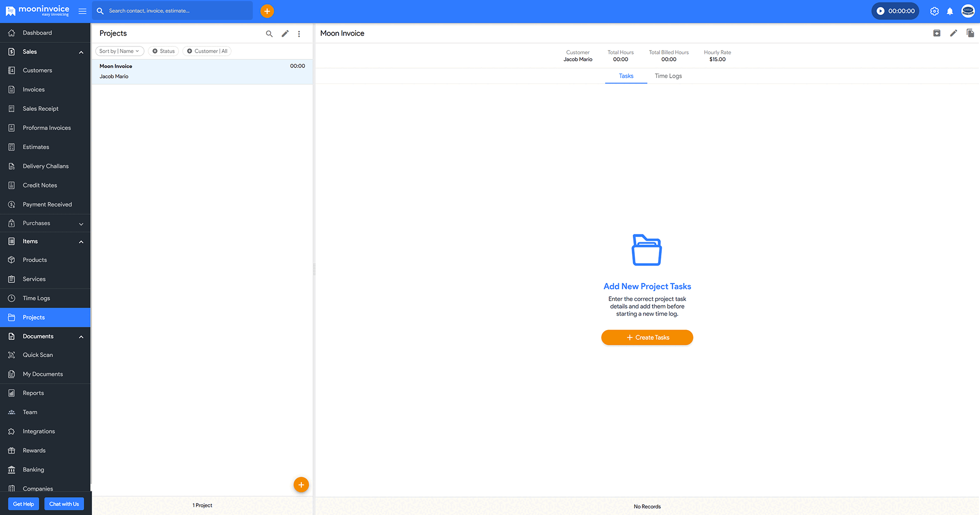980x515 pixels.
Task: Click the Products sidebar icon
Action: point(12,260)
